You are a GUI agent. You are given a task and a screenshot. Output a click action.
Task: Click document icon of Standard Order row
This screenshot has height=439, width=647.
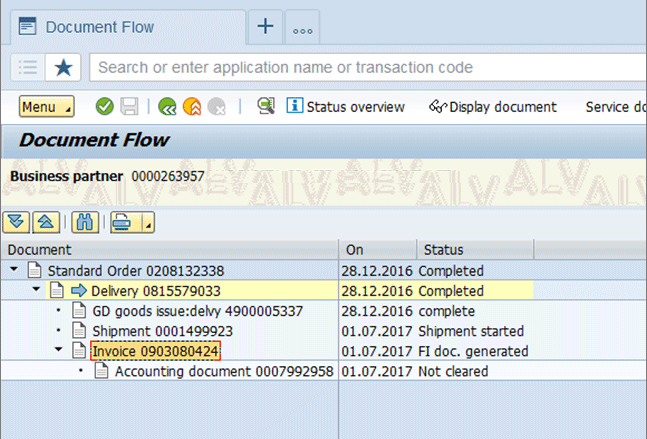[x=35, y=270]
